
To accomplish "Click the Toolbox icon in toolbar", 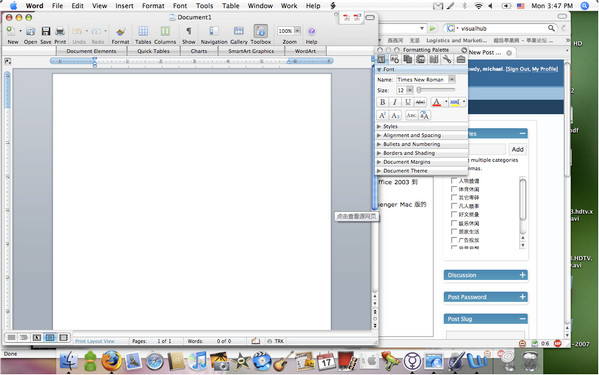I will [x=261, y=31].
